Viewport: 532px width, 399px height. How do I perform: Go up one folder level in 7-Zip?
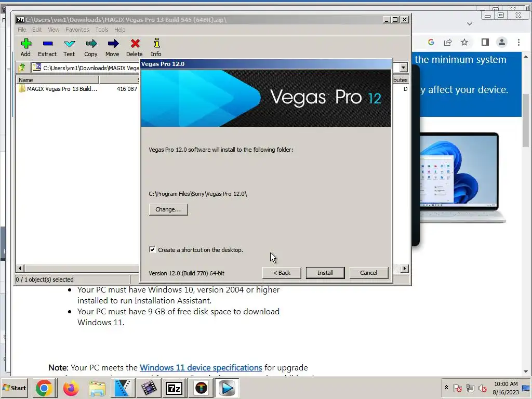click(x=22, y=68)
